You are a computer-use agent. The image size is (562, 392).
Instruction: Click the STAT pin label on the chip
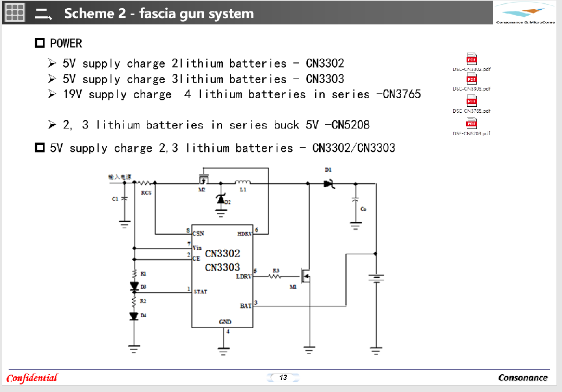click(201, 292)
